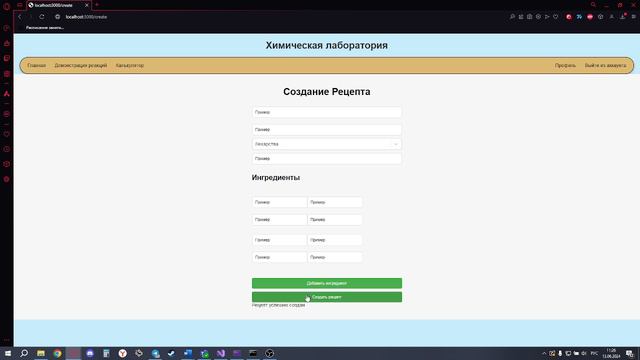Screen dimensions: 640x360
Task: Open the blue translate extension icon
Action: tap(579, 17)
